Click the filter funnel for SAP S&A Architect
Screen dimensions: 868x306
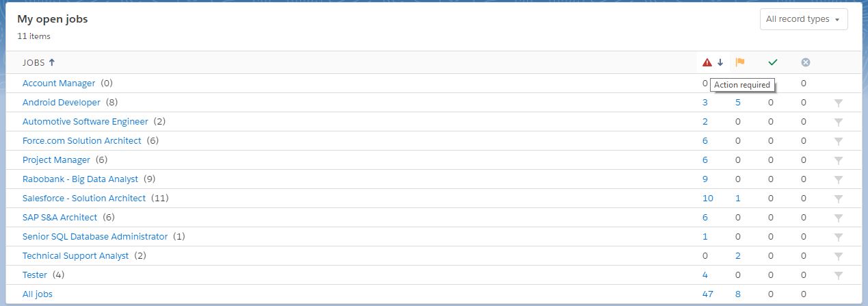(839, 218)
